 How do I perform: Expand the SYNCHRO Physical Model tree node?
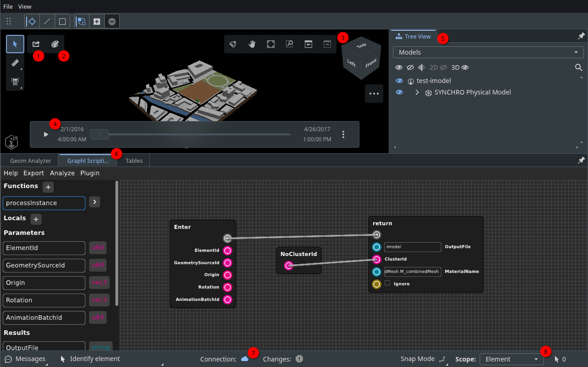point(417,92)
